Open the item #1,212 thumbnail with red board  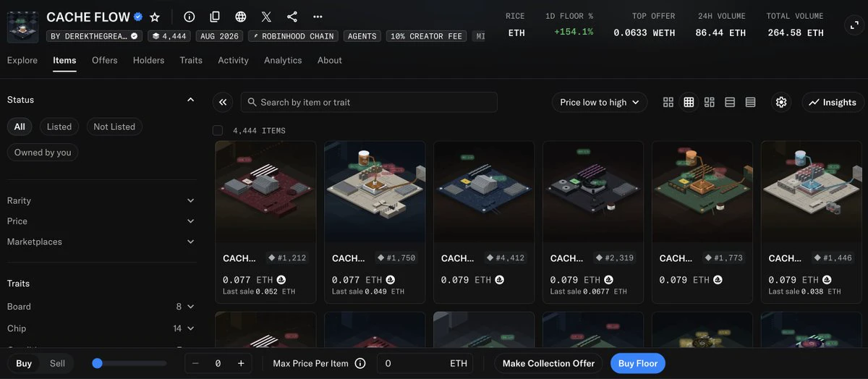[265, 192]
